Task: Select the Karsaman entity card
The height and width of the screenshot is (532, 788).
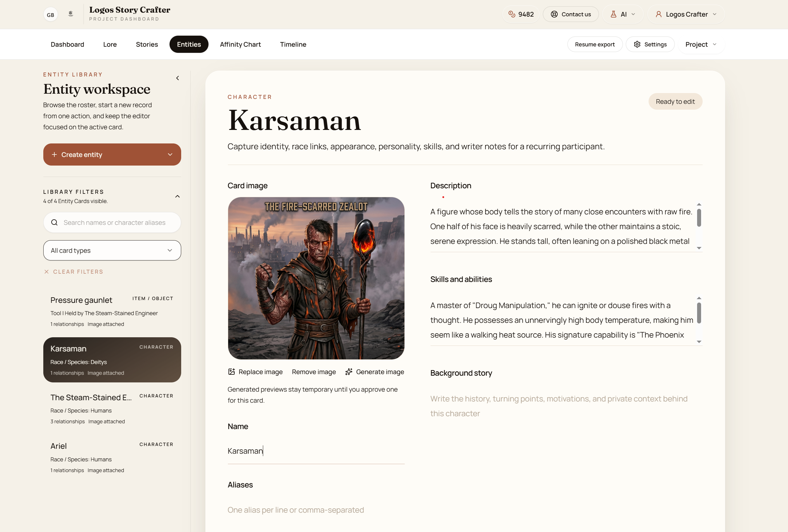Action: pos(112,360)
